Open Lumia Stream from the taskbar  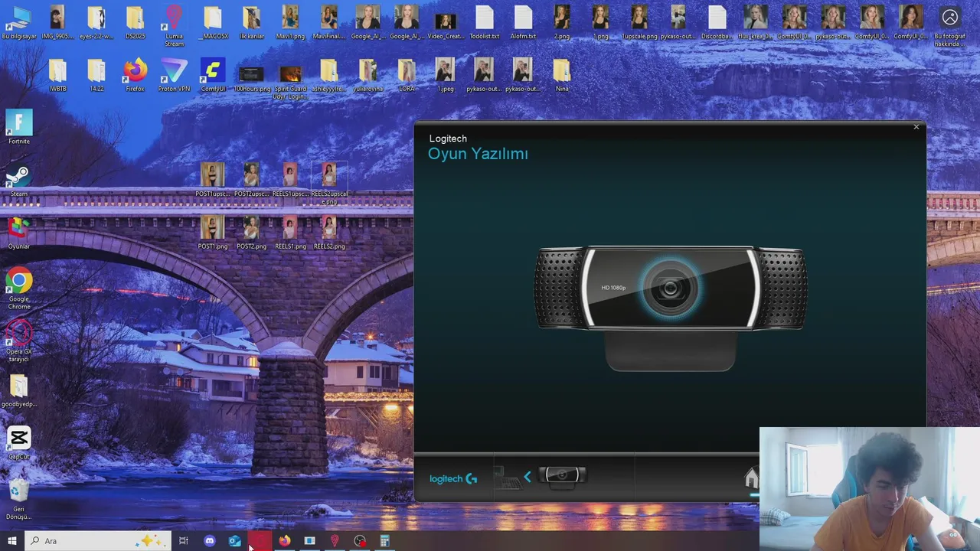[x=335, y=541]
